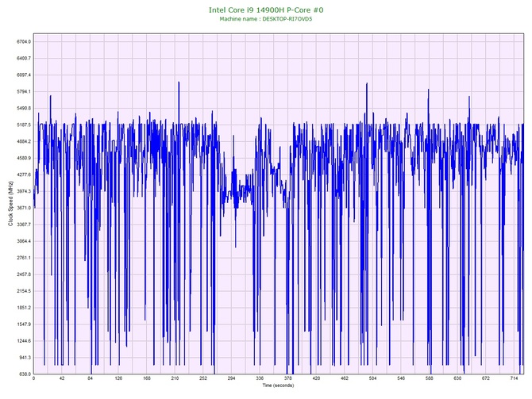Click the y-axis value 5794.1

24,91
